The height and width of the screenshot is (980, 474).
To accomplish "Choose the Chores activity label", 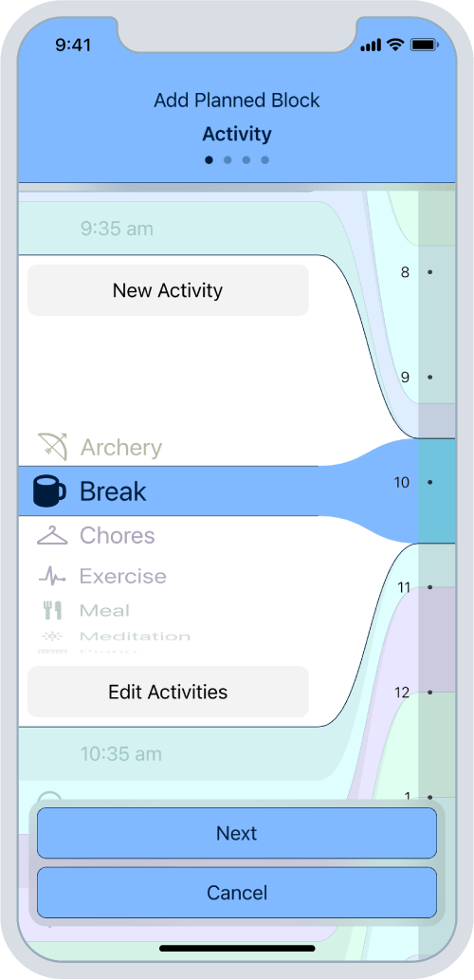I will [x=118, y=536].
